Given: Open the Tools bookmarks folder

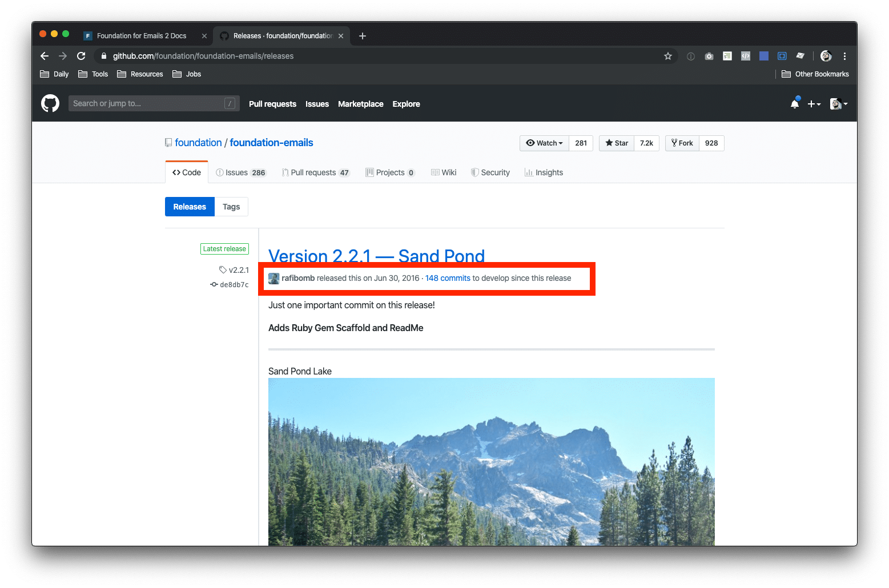Looking at the screenshot, I should pos(93,74).
